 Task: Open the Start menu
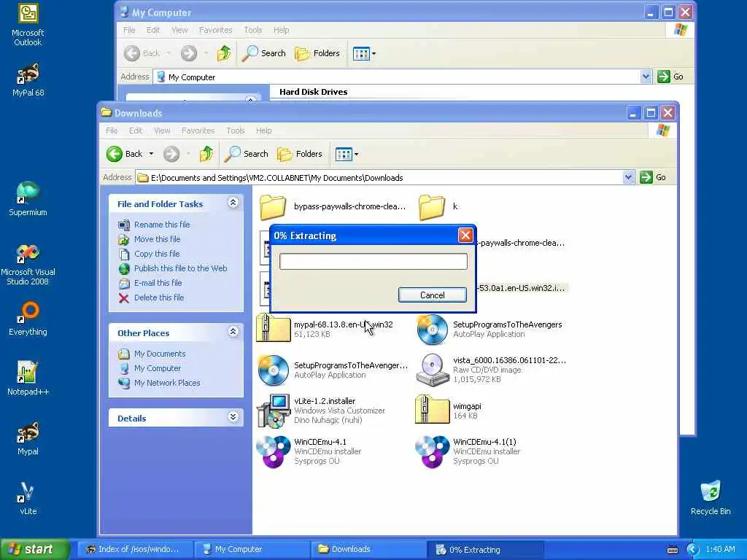tap(34, 549)
